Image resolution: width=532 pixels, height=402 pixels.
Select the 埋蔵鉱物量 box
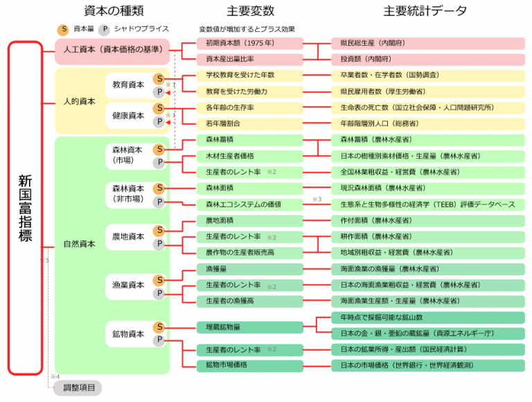(250, 327)
